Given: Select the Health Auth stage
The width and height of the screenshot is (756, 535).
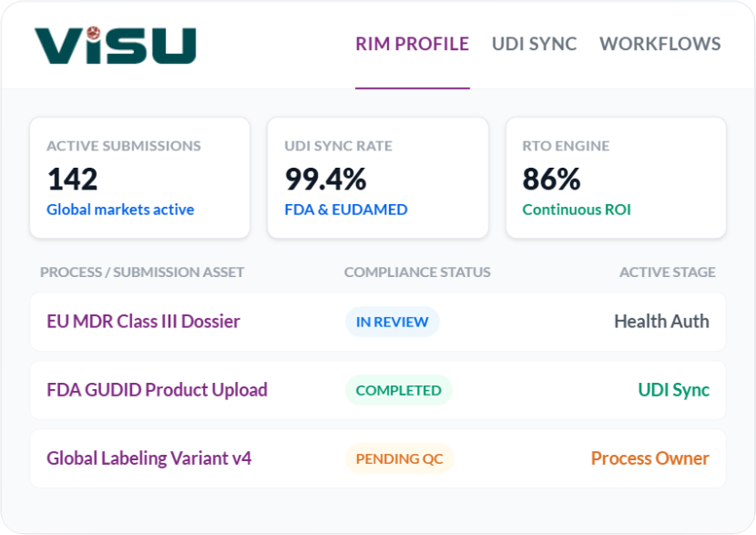Looking at the screenshot, I should pyautogui.click(x=661, y=322).
